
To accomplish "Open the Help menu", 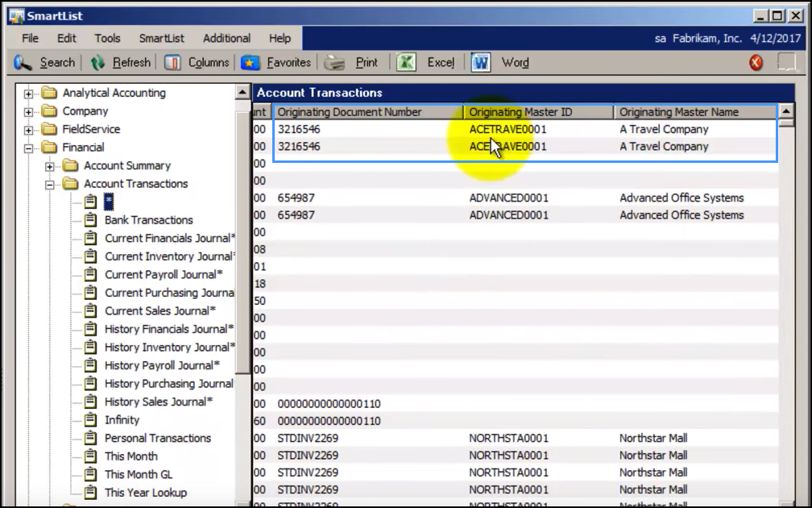I will coord(280,39).
